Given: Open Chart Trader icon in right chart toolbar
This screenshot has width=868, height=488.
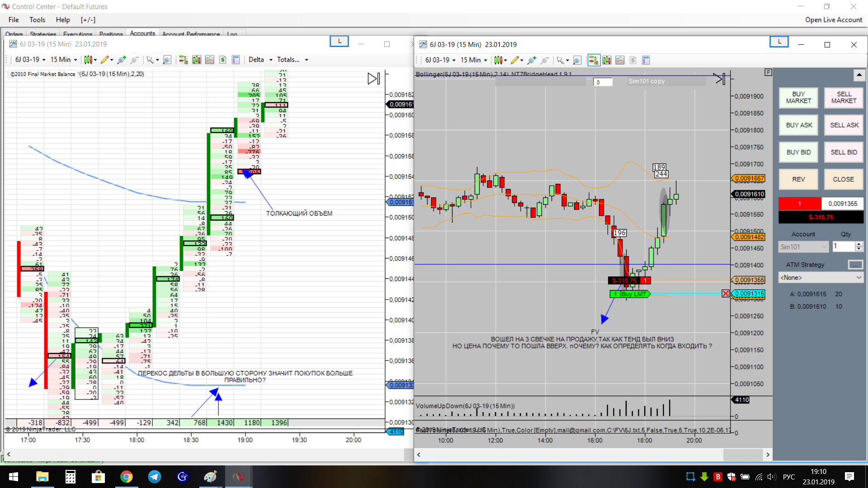Looking at the screenshot, I should (x=594, y=60).
